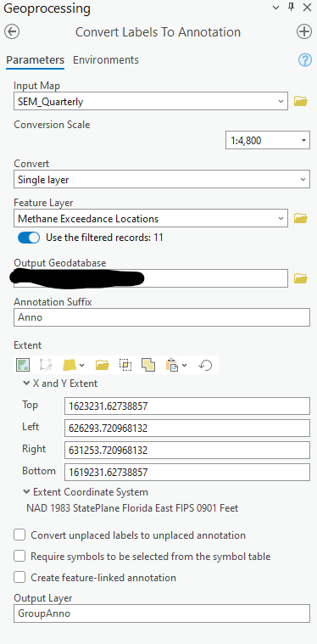Browse for Output Geodatabase with folder icon
Image resolution: width=317 pixels, height=644 pixels.
tap(301, 279)
